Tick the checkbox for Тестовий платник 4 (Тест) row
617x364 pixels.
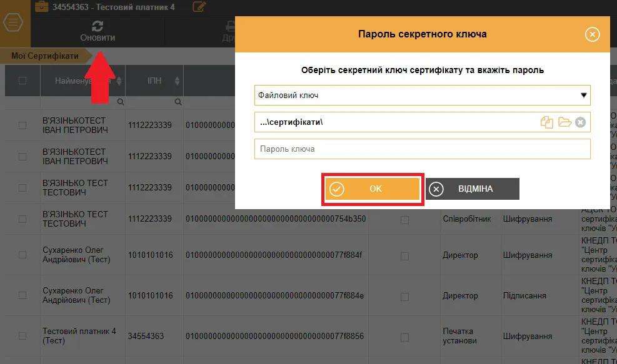[x=23, y=336]
